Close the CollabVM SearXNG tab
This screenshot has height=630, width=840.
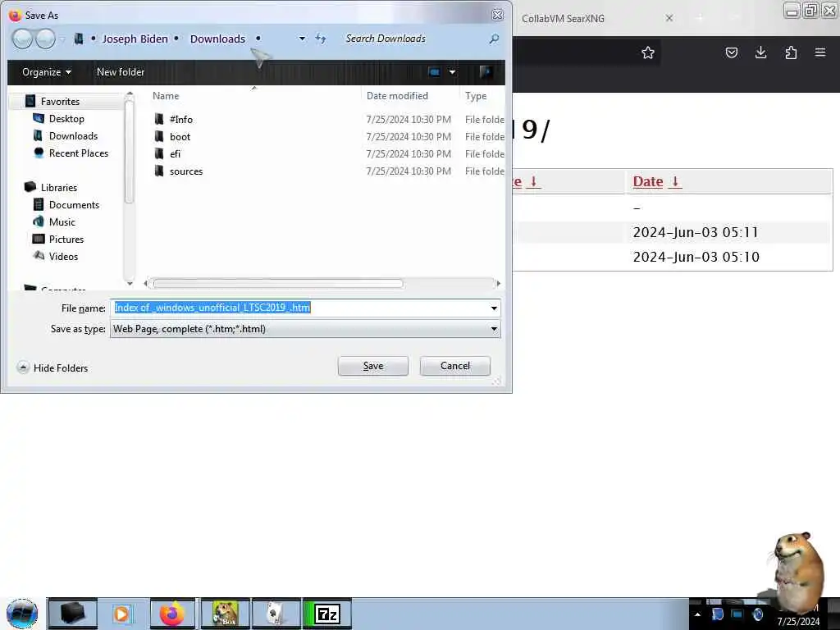tap(669, 18)
